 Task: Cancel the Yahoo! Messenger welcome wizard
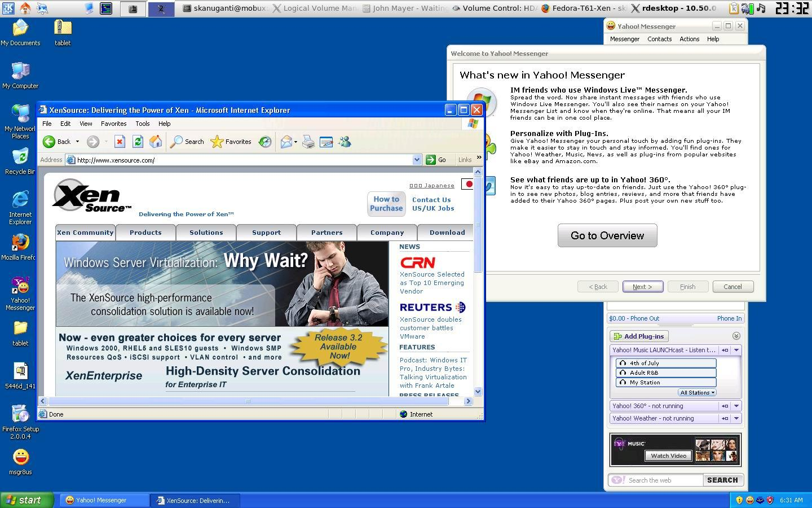pyautogui.click(x=732, y=287)
